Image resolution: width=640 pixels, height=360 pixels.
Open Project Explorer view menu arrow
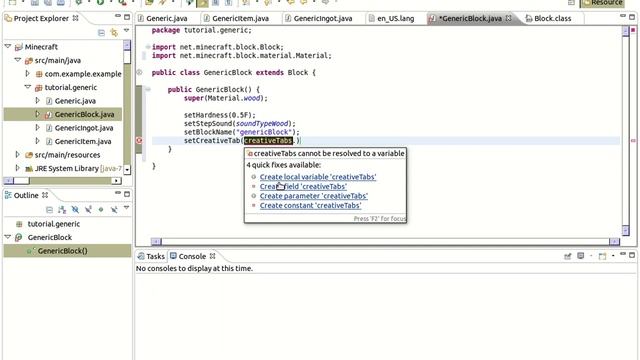pyautogui.click(x=127, y=31)
